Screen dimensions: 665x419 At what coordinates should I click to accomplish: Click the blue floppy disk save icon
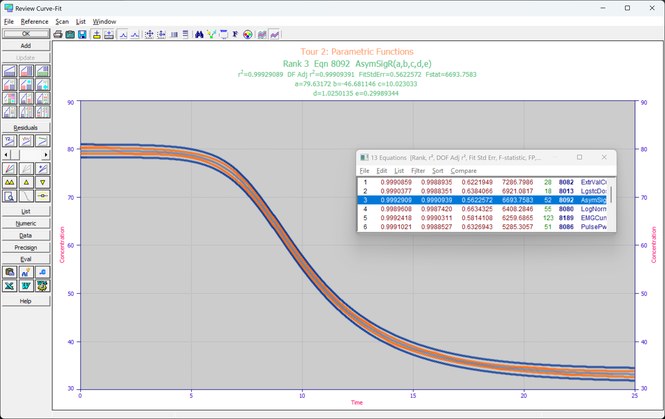point(82,34)
